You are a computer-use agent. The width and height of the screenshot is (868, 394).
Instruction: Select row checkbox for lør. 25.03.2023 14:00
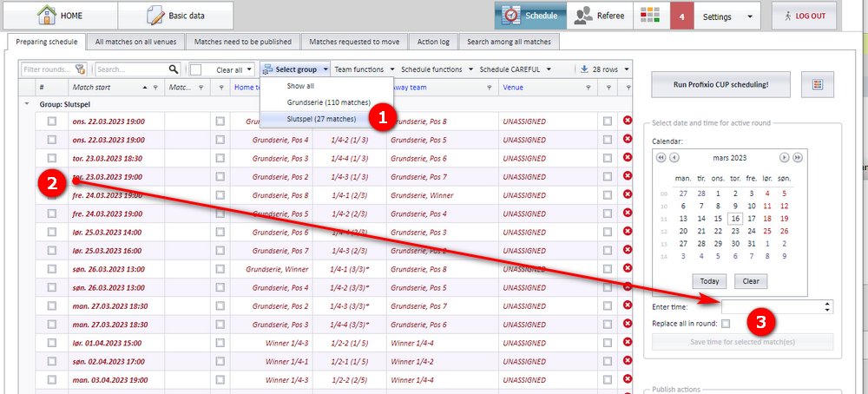tap(51, 232)
